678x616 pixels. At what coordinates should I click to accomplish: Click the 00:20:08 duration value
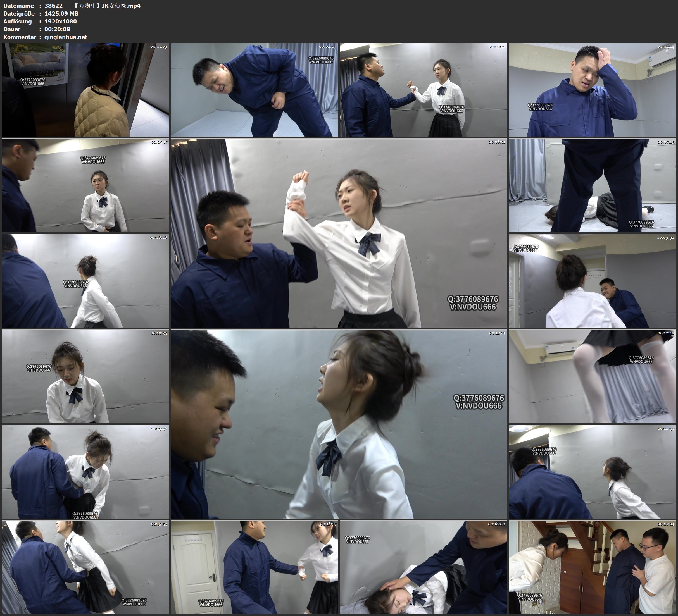click(57, 29)
